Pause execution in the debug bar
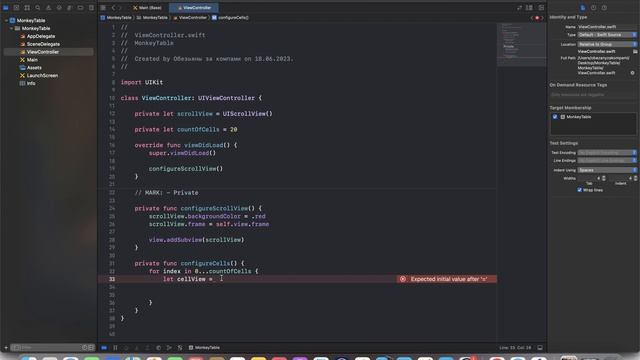640x360 pixels. click(116, 348)
